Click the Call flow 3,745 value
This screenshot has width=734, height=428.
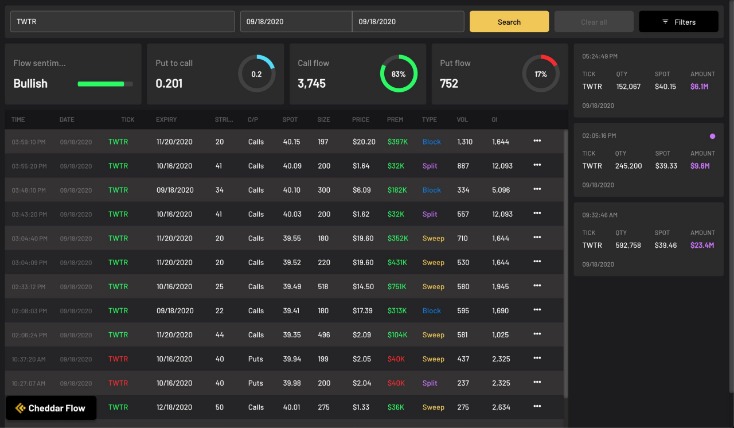coord(312,83)
